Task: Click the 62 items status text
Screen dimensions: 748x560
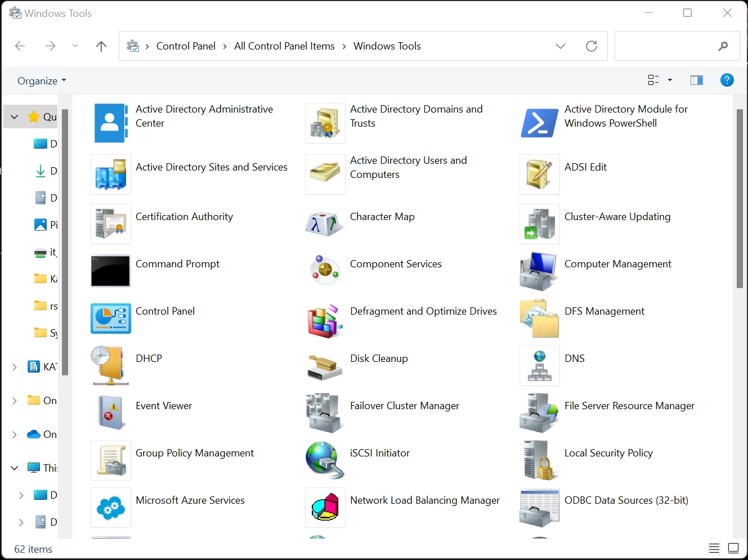Action: 33,549
